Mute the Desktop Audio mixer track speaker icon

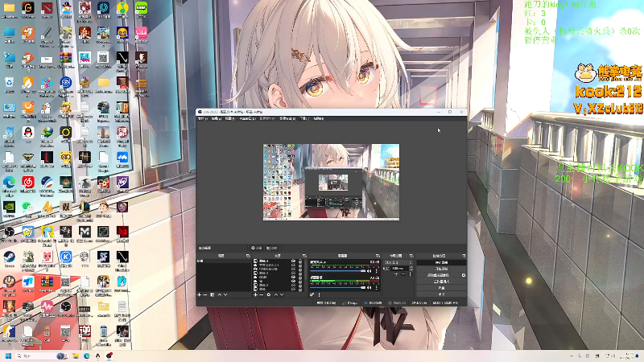(x=369, y=287)
